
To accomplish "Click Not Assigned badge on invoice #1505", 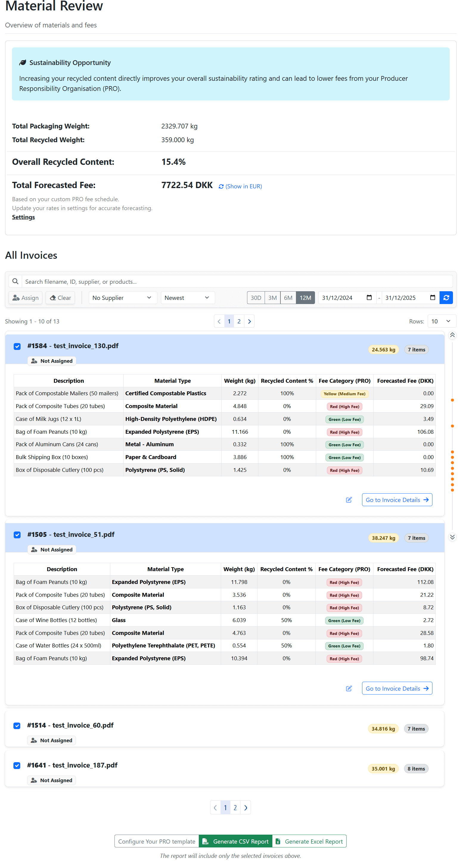I will (x=52, y=550).
